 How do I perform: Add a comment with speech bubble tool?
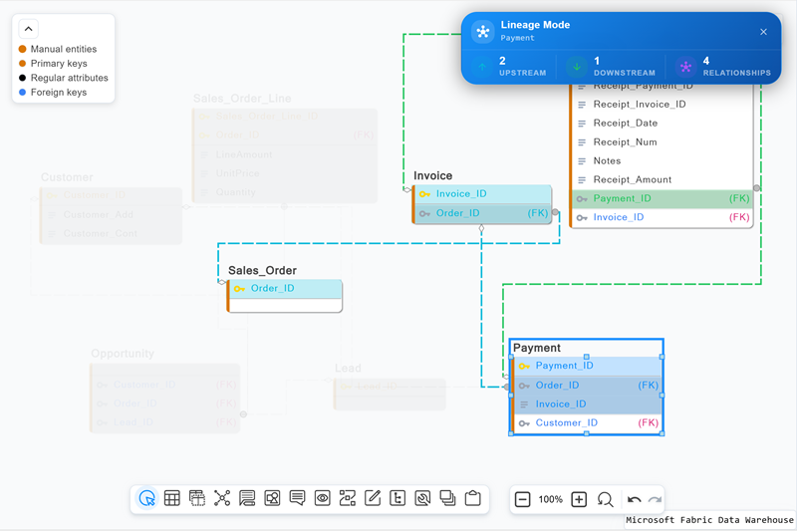[297, 498]
